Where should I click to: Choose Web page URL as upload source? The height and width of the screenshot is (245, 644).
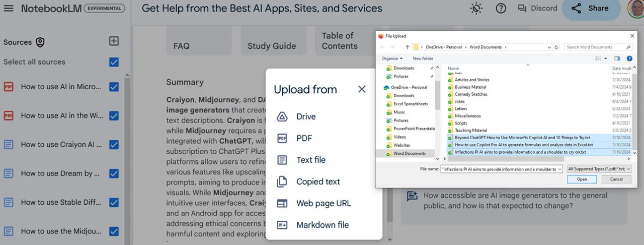[324, 203]
